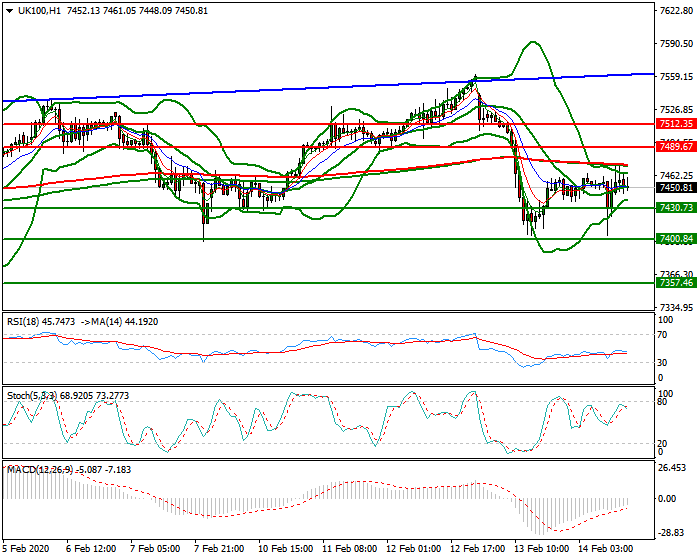Image resolution: width=700 pixels, height=560 pixels.
Task: Click the Stochastic scale value 80
Action: point(664,402)
